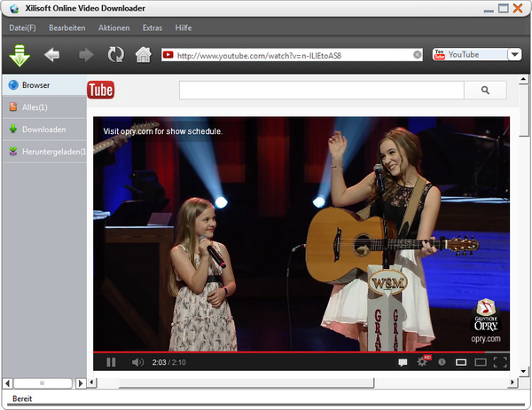The width and height of the screenshot is (532, 410).
Task: Click the green download arrow button
Action: pyautogui.click(x=20, y=55)
